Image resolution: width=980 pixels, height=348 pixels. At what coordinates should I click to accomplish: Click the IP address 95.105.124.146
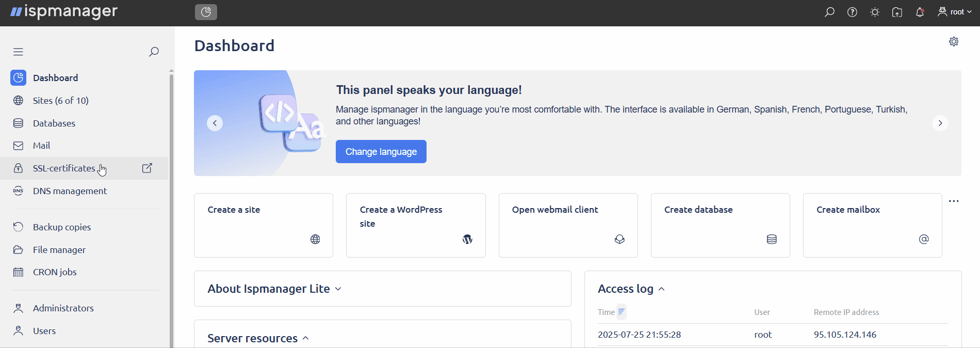(x=845, y=335)
